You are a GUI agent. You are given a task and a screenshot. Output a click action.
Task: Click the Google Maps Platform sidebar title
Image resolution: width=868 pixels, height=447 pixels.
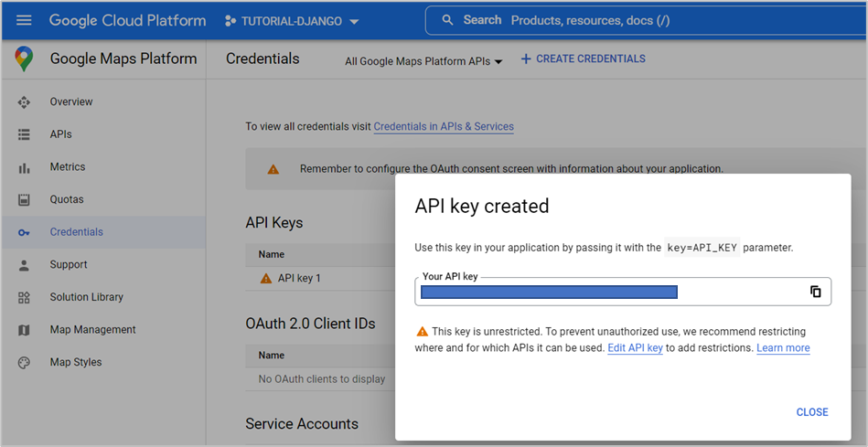(x=123, y=59)
